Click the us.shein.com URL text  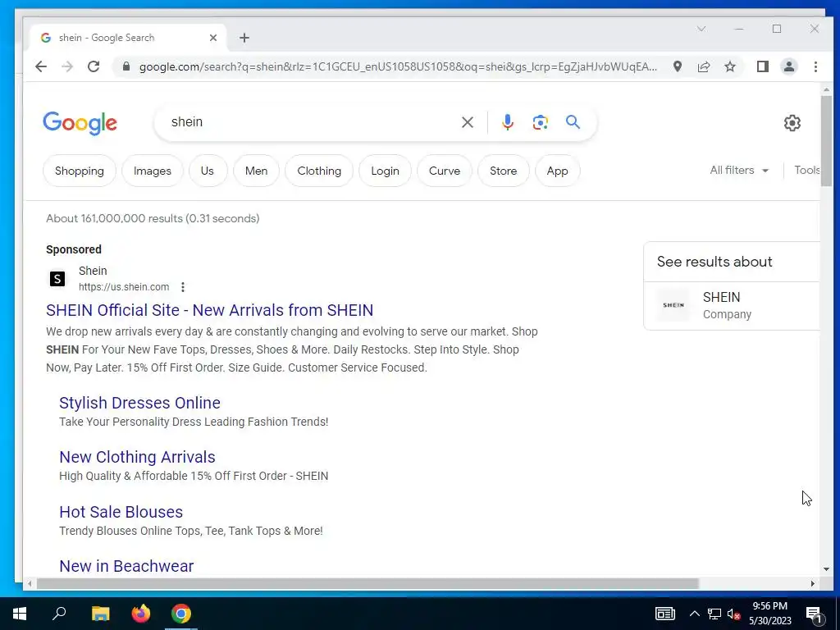[x=124, y=287]
